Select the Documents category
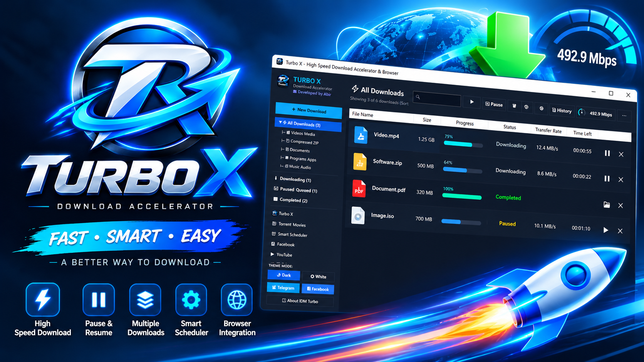 click(x=297, y=150)
